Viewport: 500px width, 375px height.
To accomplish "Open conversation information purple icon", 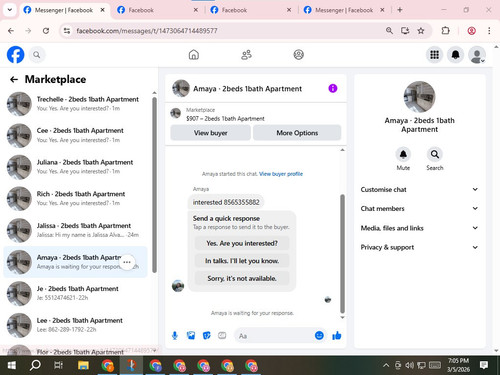I will [333, 88].
